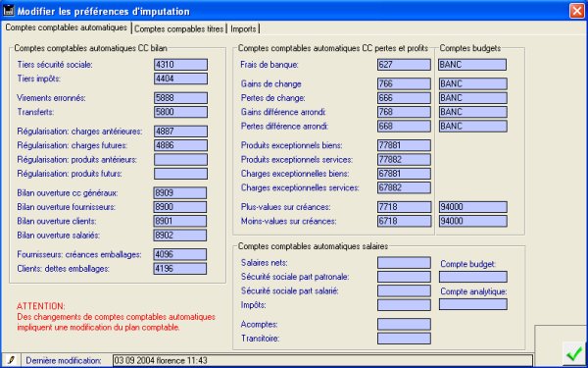Image resolution: width=588 pixels, height=368 pixels.
Task: Click Moins-values sur créances field 6718
Action: 405,221
